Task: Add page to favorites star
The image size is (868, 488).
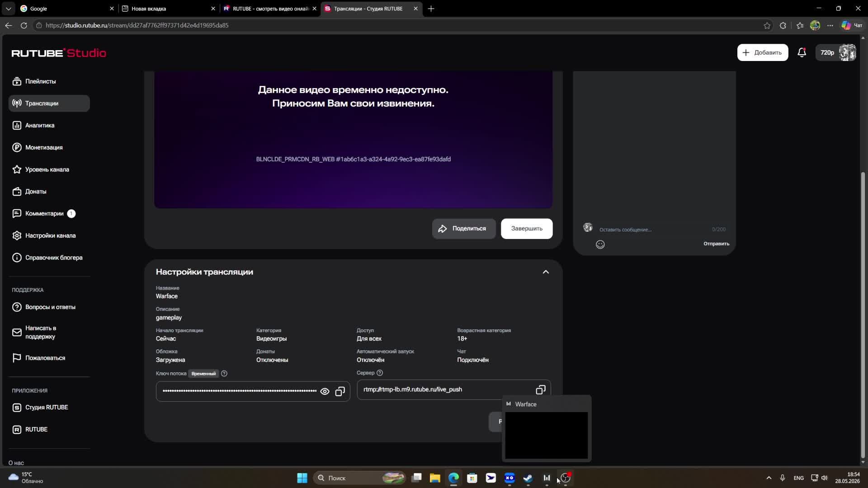Action: pos(767,25)
